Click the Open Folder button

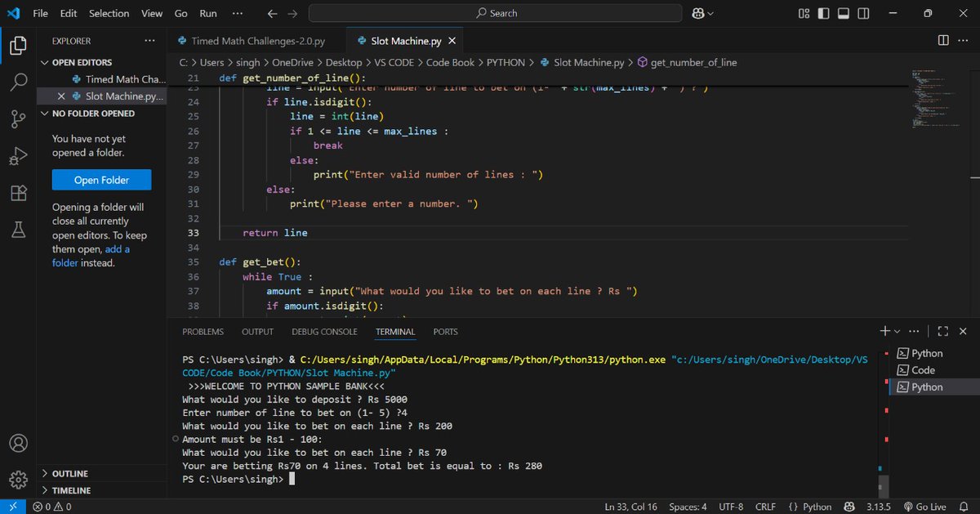click(x=101, y=180)
